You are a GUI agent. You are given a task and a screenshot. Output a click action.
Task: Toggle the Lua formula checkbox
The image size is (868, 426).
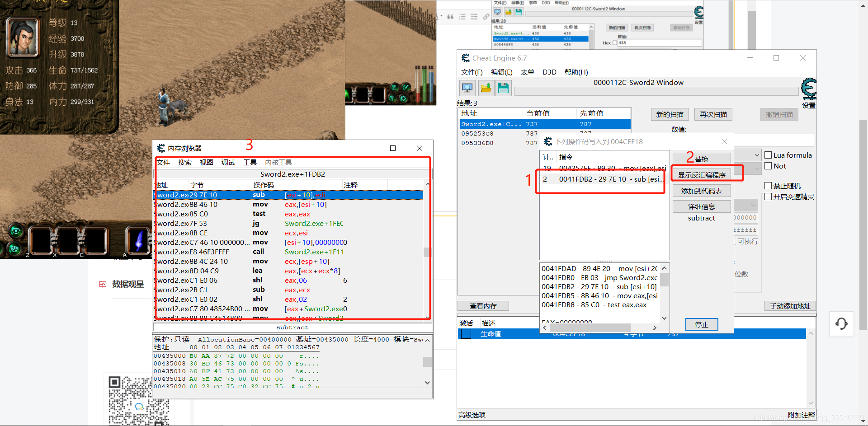tap(768, 155)
